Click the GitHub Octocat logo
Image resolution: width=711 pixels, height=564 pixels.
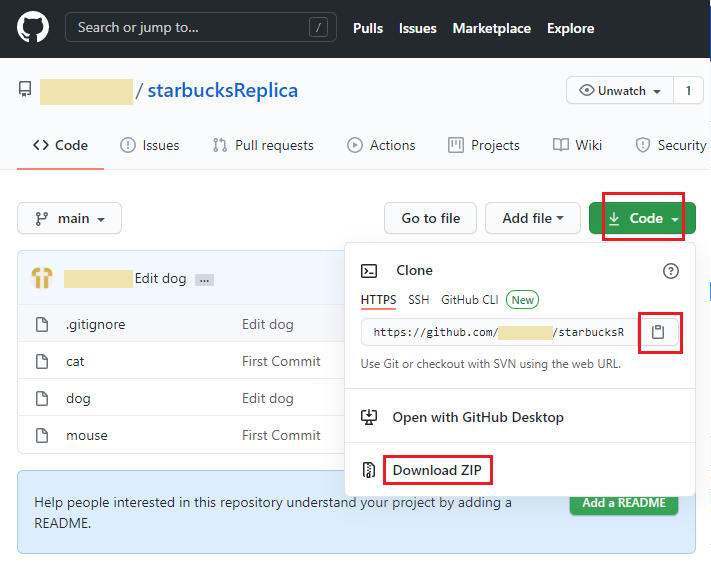tap(33, 27)
